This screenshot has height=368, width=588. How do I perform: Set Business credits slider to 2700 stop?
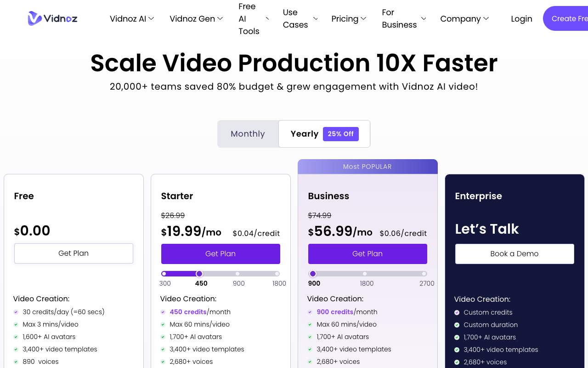click(424, 274)
